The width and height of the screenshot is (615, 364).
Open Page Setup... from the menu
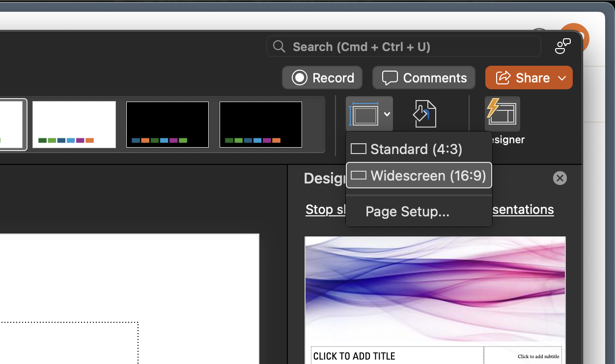[x=407, y=212]
